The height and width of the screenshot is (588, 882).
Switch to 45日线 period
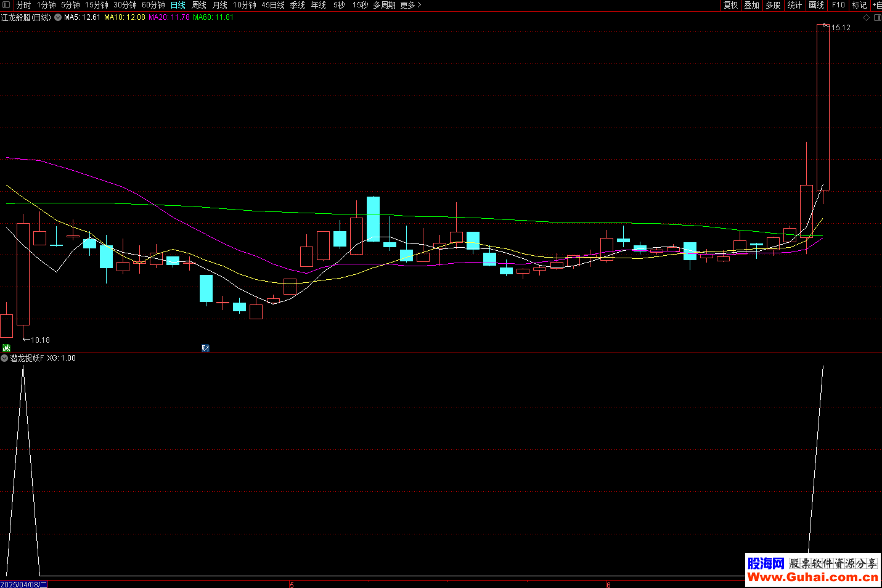point(273,5)
